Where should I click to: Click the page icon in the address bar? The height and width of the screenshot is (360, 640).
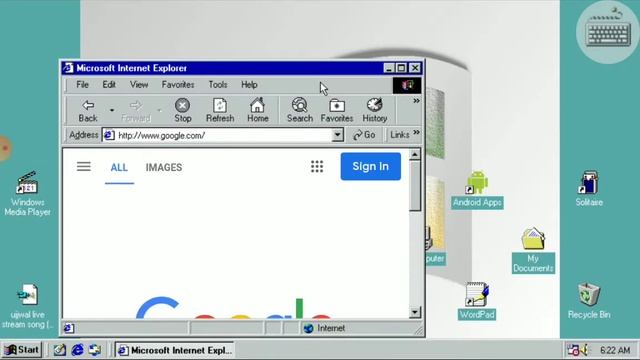tap(109, 135)
